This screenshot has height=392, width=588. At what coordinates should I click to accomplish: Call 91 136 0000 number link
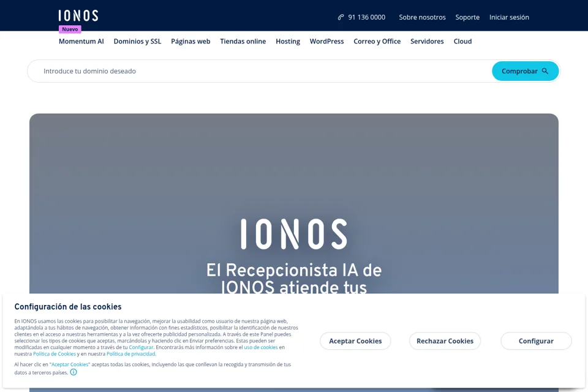(x=366, y=17)
